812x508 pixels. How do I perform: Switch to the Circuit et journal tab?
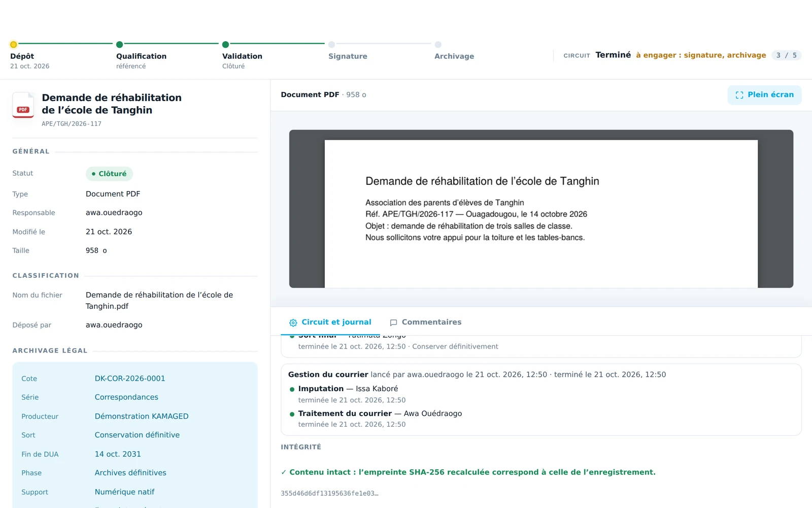pos(330,322)
